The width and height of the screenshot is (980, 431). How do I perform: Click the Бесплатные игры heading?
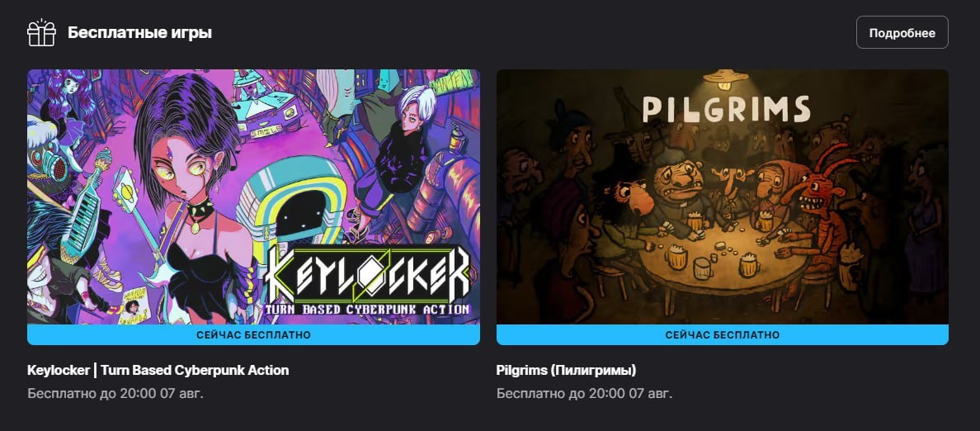pyautogui.click(x=140, y=32)
